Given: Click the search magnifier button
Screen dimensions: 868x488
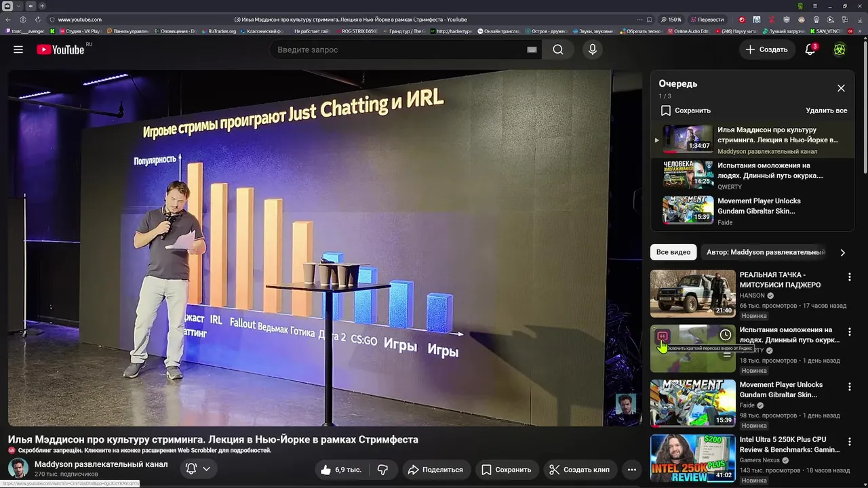Looking at the screenshot, I should 558,49.
